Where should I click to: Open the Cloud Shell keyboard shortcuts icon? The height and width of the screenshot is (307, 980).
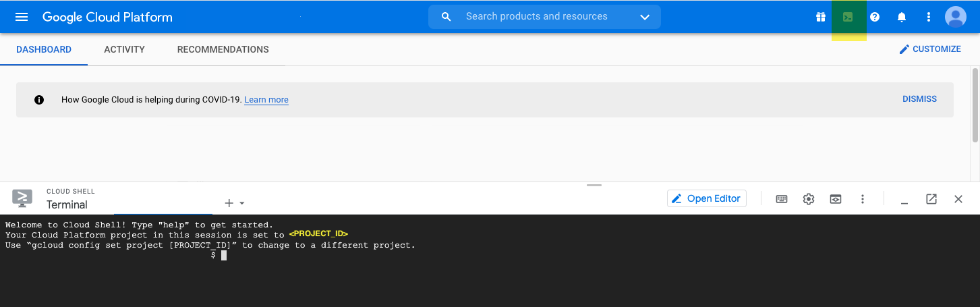click(x=782, y=199)
